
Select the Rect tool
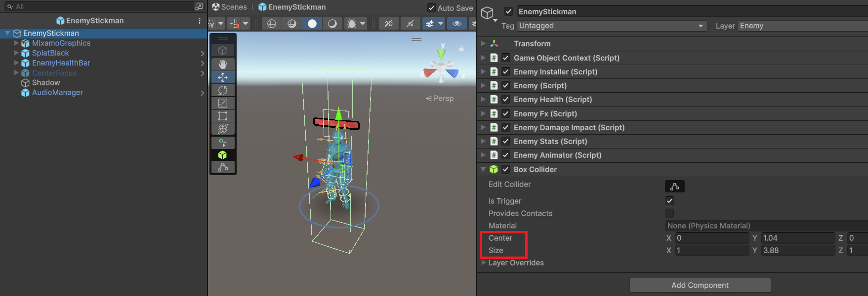[x=223, y=116]
